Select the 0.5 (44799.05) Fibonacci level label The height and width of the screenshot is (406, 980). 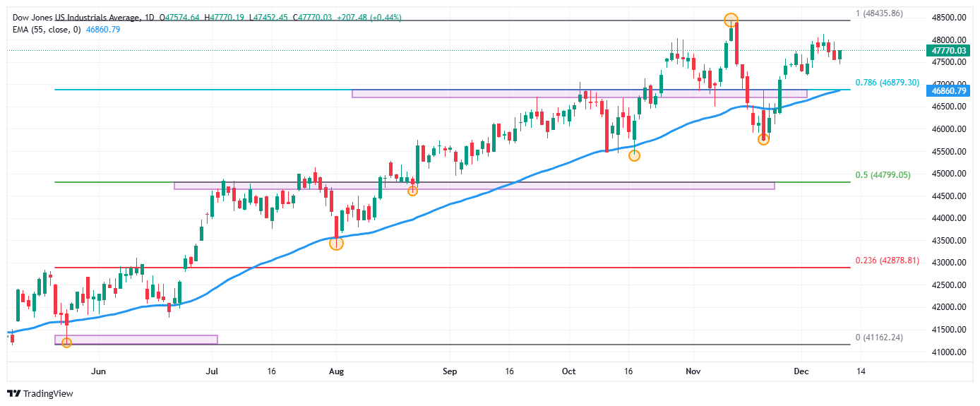coord(883,174)
